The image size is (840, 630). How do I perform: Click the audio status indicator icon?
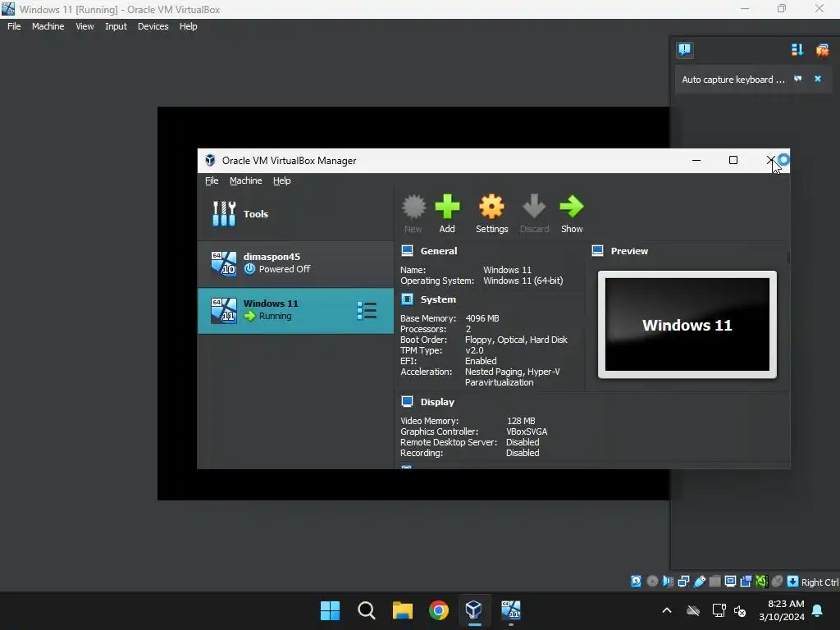pyautogui.click(x=668, y=582)
